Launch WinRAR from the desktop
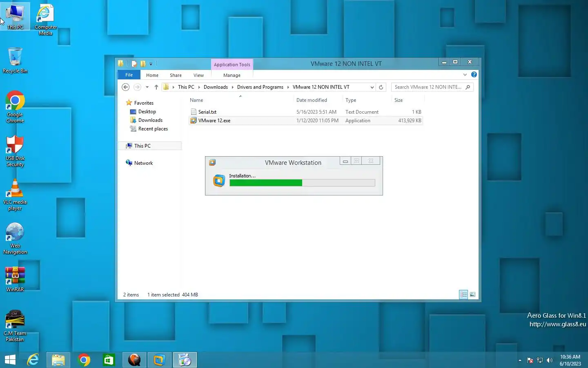 pyautogui.click(x=15, y=279)
